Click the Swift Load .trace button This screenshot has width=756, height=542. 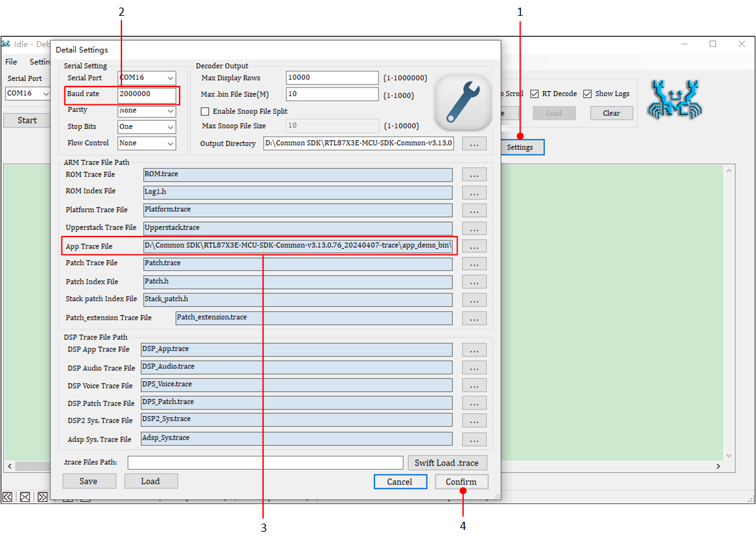(x=447, y=463)
